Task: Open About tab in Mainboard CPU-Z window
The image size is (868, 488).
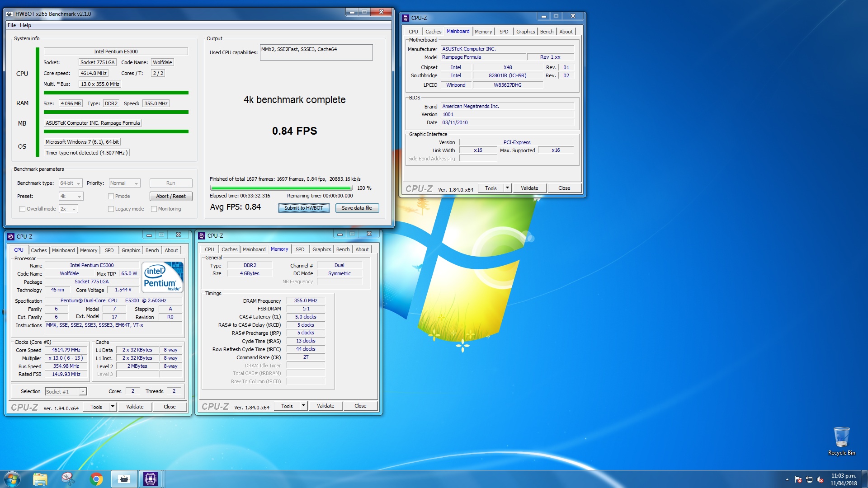Action: tap(566, 32)
